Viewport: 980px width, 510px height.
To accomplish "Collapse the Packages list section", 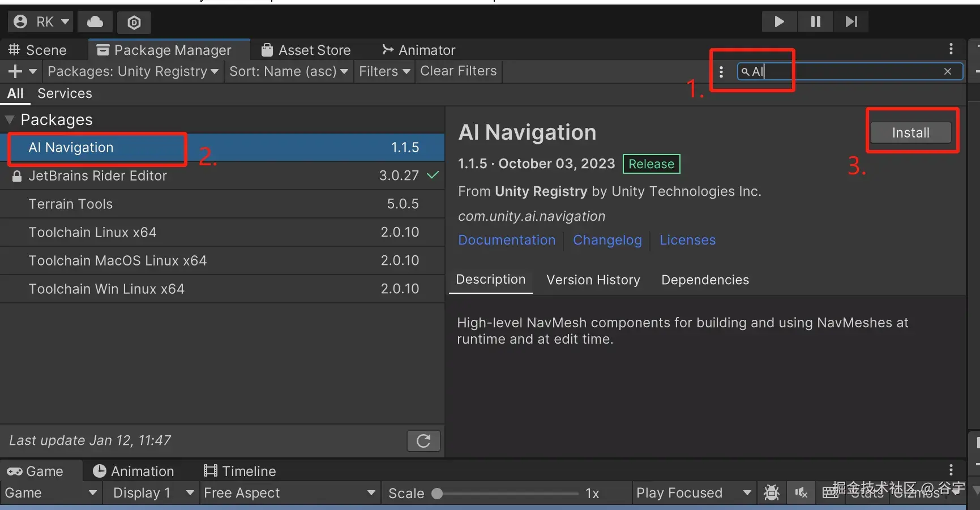I will pyautogui.click(x=10, y=120).
